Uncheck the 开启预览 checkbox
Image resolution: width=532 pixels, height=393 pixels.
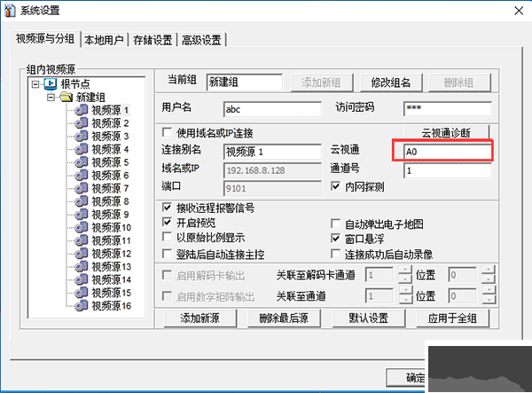[167, 223]
